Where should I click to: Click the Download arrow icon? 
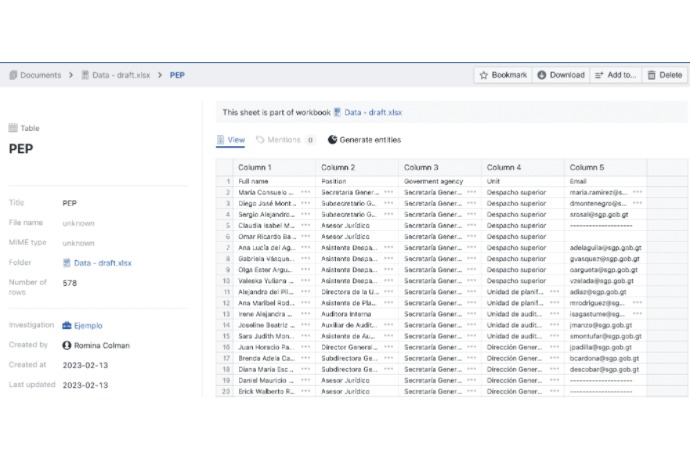542,75
